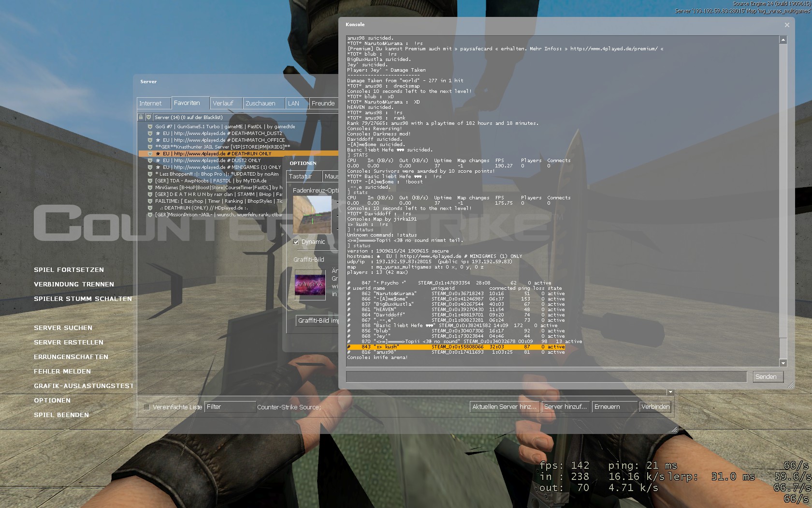Click the console scrollbar up arrow
Screen dimensions: 812x508
[783, 40]
